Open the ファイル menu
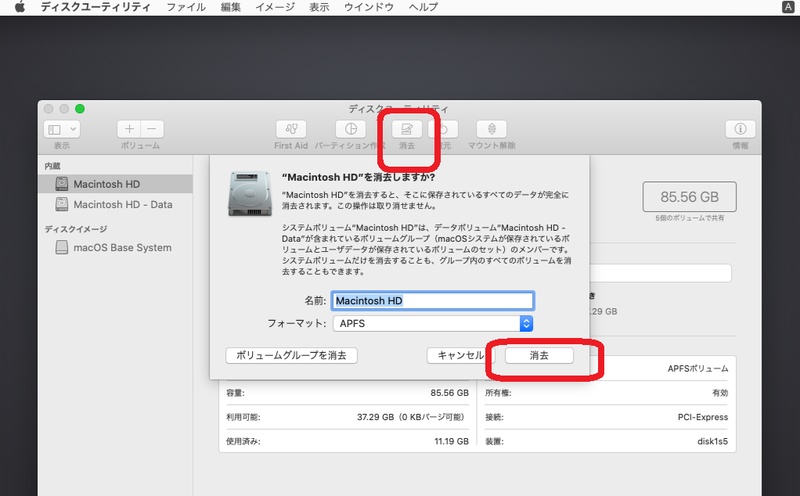Viewport: 800px width, 496px height. (186, 7)
